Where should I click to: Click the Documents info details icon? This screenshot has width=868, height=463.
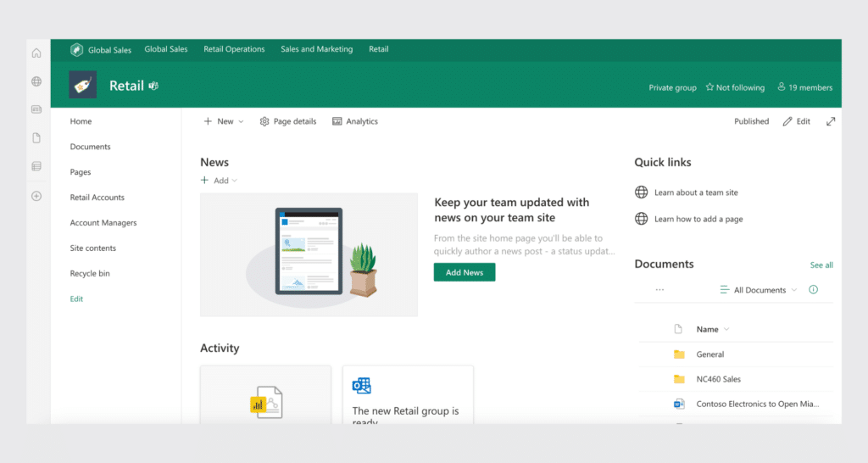pyautogui.click(x=813, y=290)
